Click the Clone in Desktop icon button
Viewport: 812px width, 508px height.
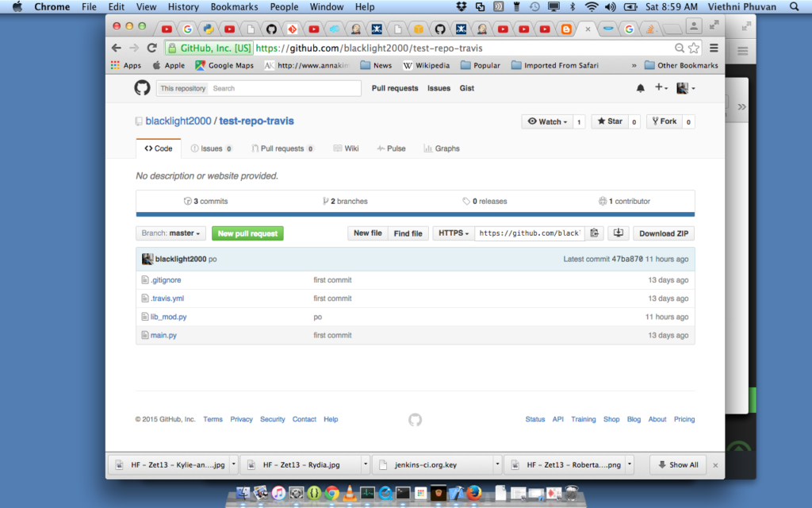[x=619, y=233]
